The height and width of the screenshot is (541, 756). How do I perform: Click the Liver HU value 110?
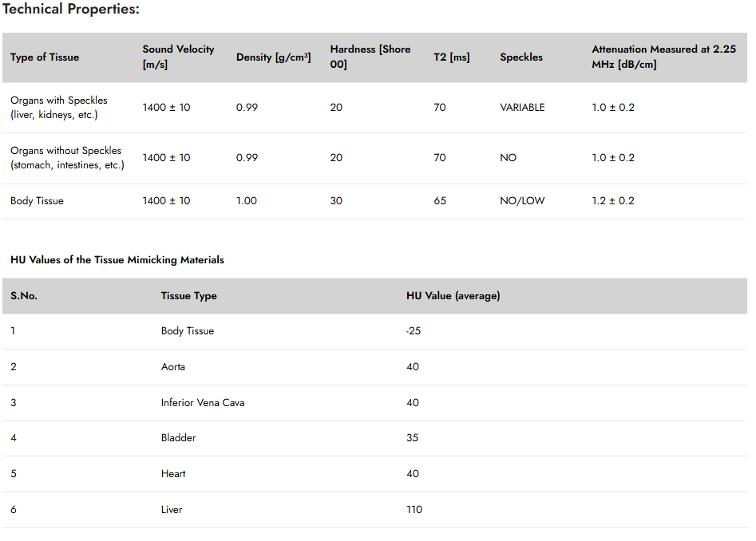[414, 510]
